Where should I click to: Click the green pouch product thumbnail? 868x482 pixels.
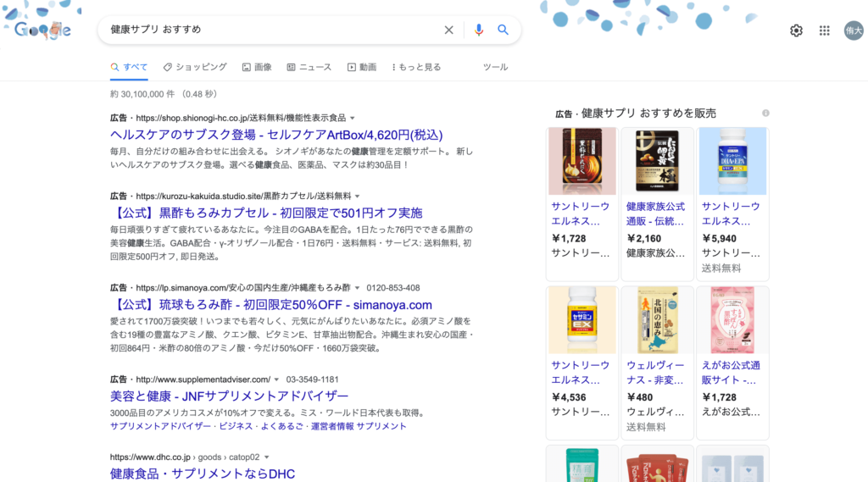(581, 465)
